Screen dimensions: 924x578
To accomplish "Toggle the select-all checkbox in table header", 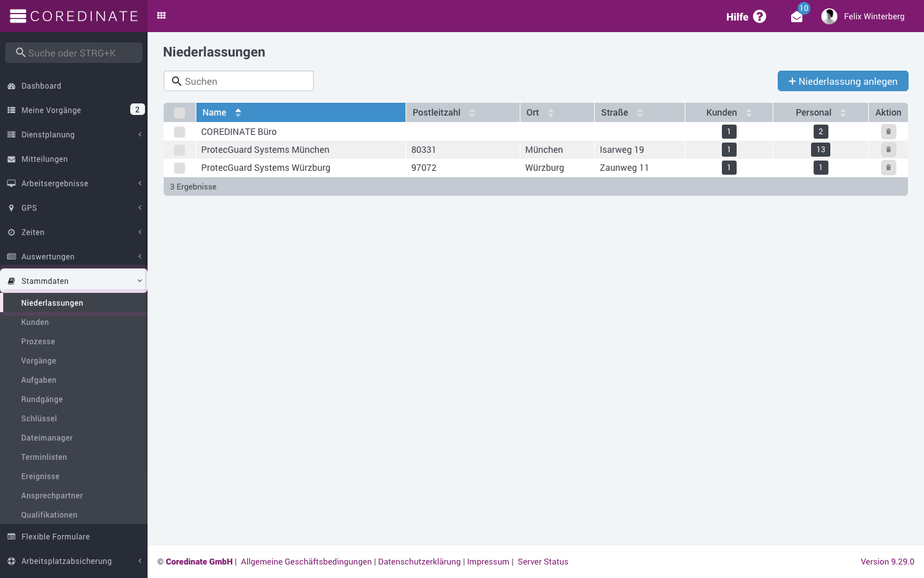I will tap(180, 112).
